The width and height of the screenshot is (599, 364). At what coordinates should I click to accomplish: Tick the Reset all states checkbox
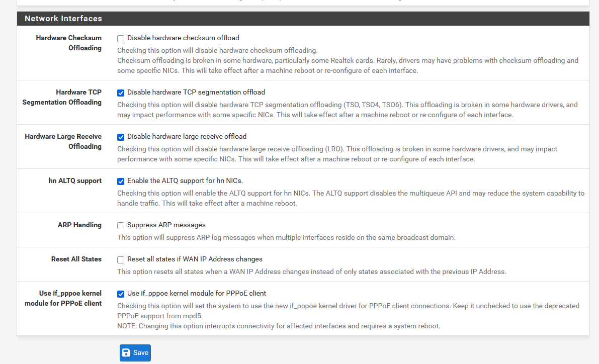(121, 259)
